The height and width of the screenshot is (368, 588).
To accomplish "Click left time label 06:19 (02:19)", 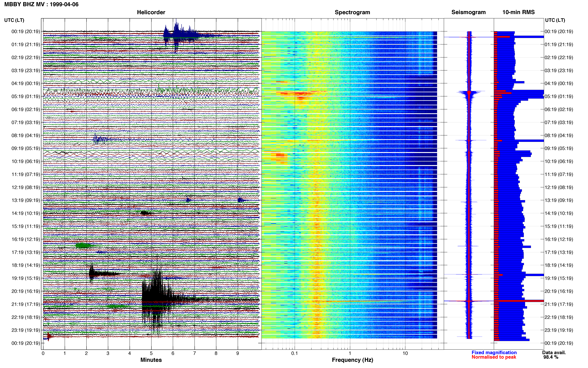I will (26, 109).
